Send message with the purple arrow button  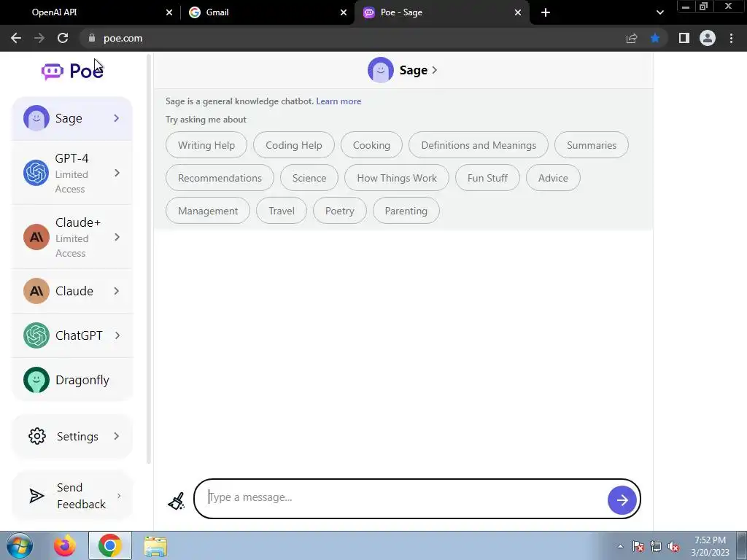[x=622, y=500]
